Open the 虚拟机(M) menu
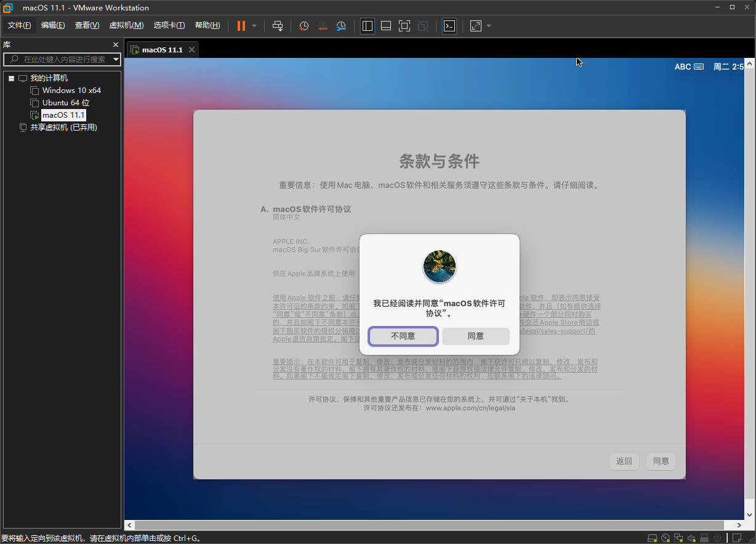 (126, 25)
